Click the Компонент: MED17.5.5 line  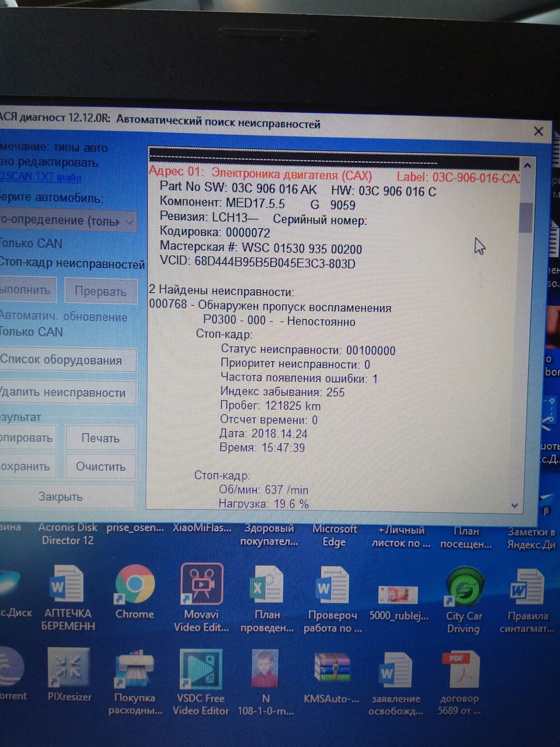pos(257,204)
